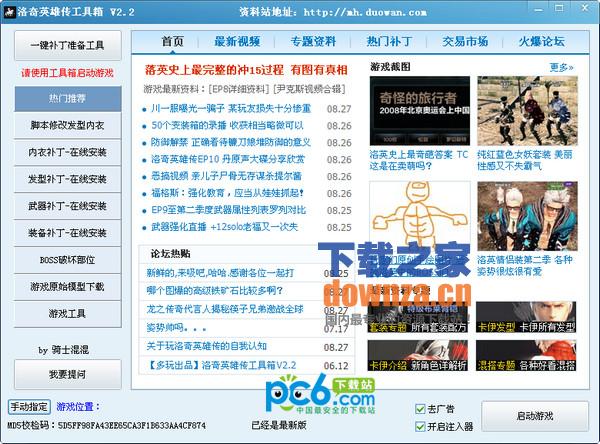The image size is (600, 444).
Task: Toggle the 开启注入器 checkbox
Action: (420, 426)
